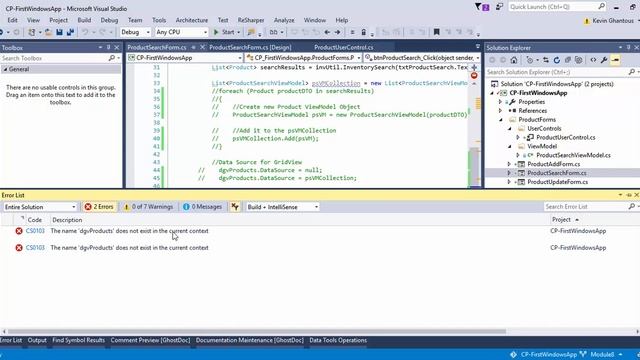Switch to ProductSearchForm.cs [Design] tab
Image resolution: width=640 pixels, height=360 pixels.
click(x=250, y=47)
